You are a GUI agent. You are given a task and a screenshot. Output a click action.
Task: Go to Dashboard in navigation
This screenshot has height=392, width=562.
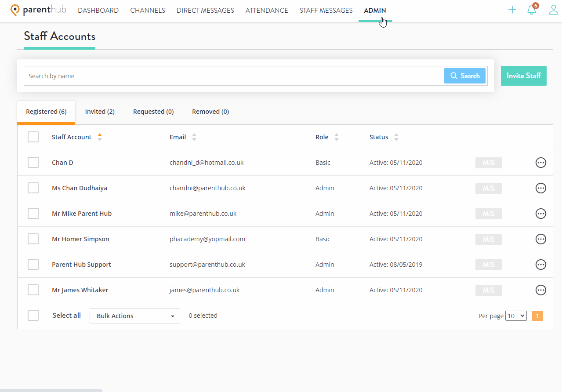click(x=98, y=11)
